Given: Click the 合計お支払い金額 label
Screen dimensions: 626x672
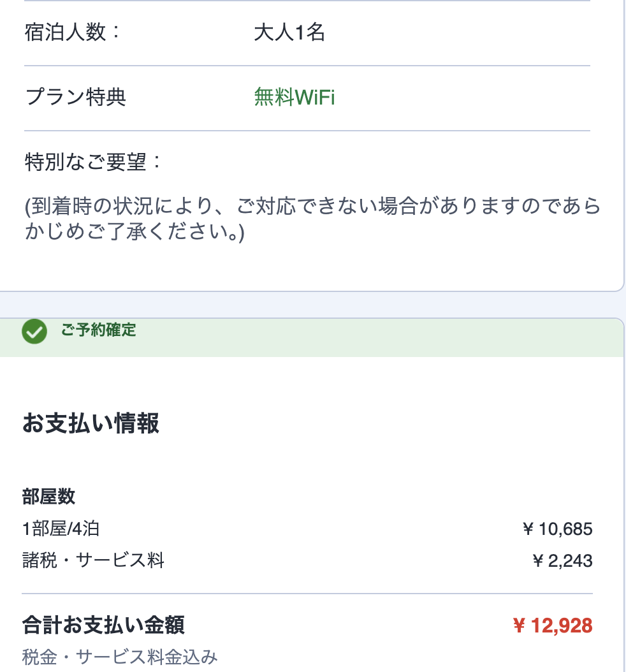Looking at the screenshot, I should (103, 625).
